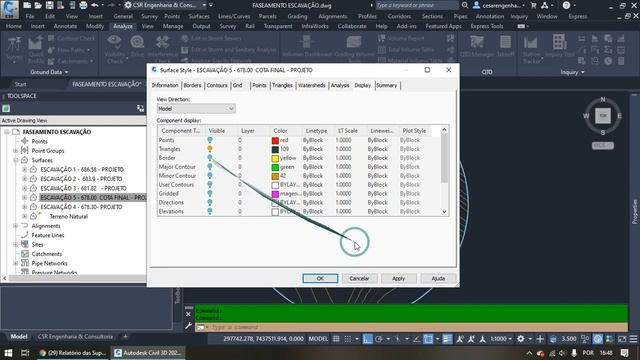Image resolution: width=640 pixels, height=360 pixels.
Task: Toggle visibility lightbulb for Minor Contour
Action: (210, 176)
